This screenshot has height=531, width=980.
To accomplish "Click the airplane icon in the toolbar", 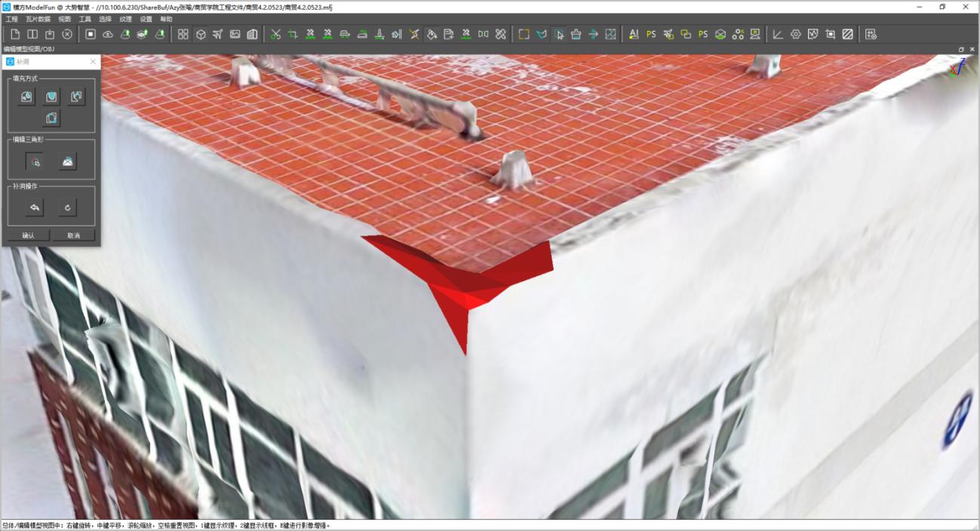I will click(218, 34).
